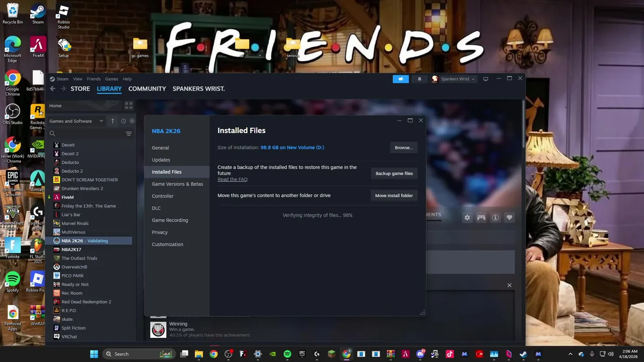Open the Games menu
Viewport: 644px width, 362px height.
click(112, 79)
